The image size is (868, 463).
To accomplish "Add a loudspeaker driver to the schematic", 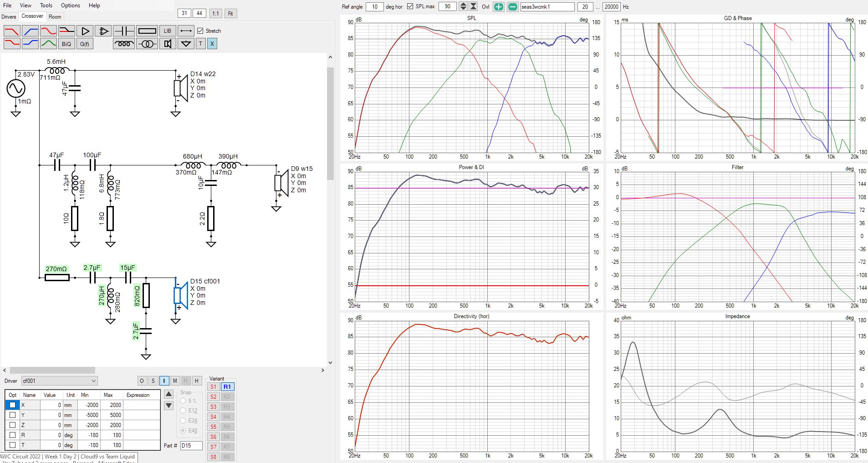I will (168, 44).
